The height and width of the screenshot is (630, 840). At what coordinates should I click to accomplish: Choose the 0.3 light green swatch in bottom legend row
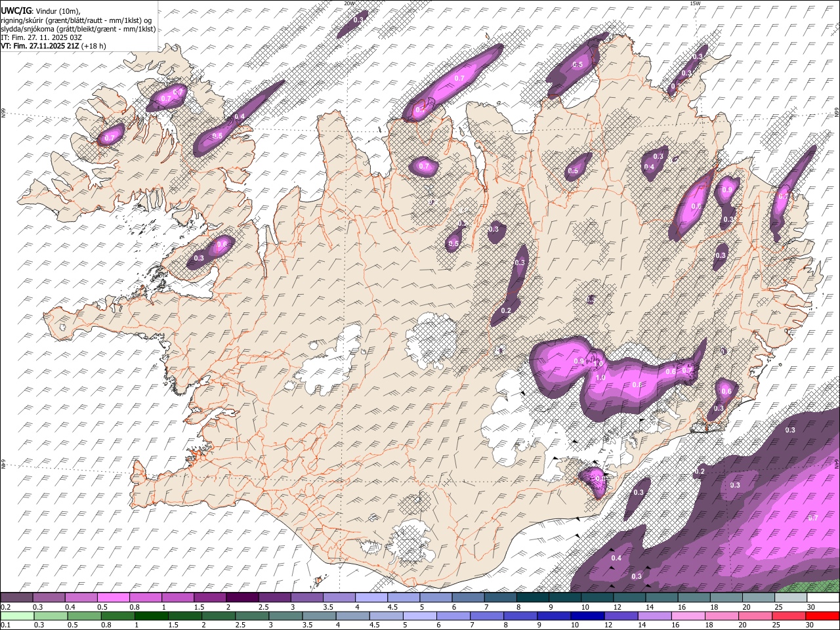51,616
